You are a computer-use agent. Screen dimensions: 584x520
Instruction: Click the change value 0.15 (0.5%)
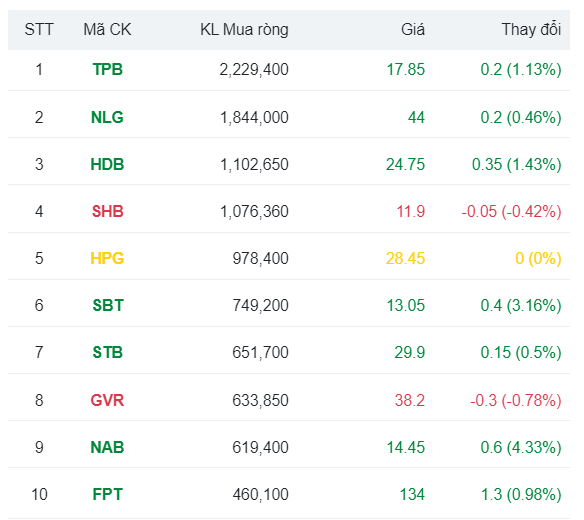(x=521, y=352)
